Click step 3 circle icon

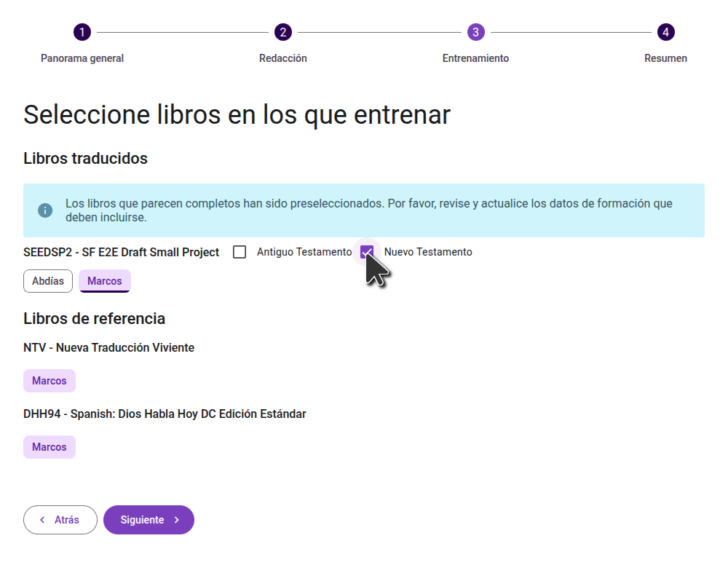click(x=475, y=32)
